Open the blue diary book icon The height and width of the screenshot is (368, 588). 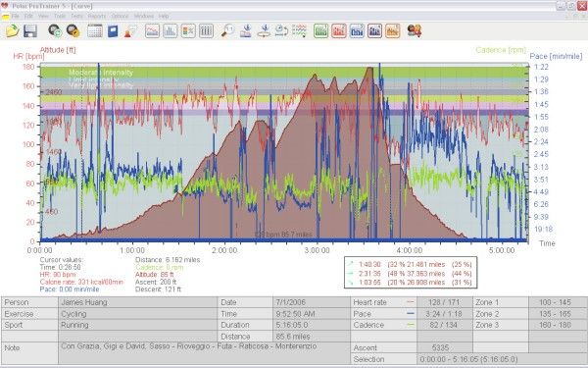point(113,31)
